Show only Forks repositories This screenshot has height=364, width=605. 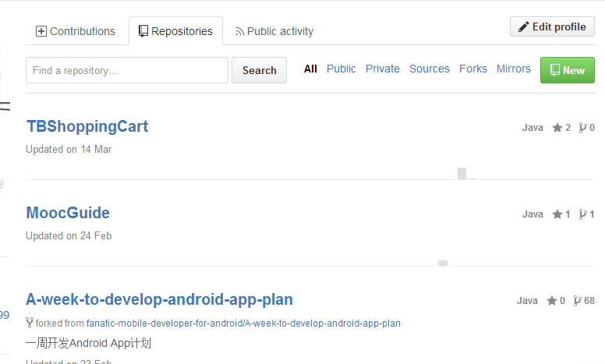473,69
